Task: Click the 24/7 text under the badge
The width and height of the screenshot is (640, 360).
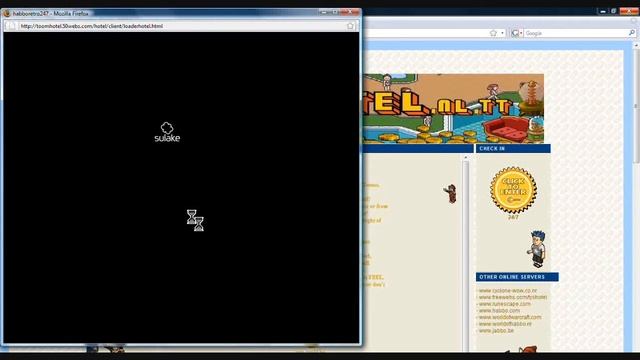Action: point(513,218)
